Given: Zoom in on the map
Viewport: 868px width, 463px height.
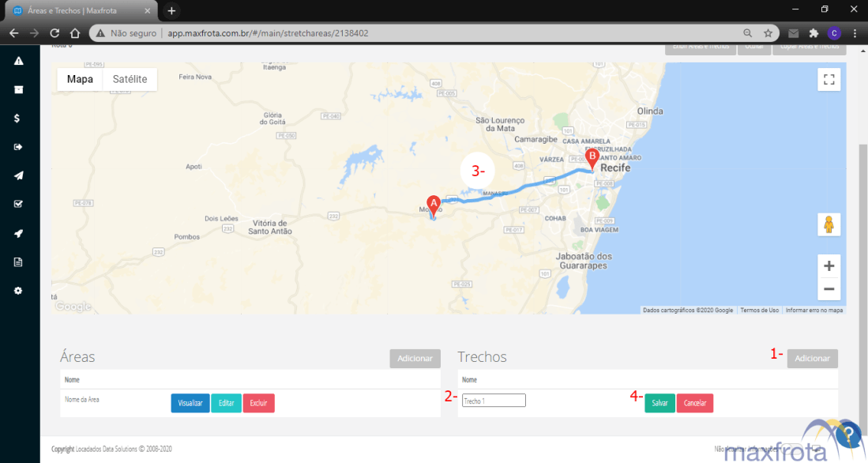Looking at the screenshot, I should click(x=829, y=266).
